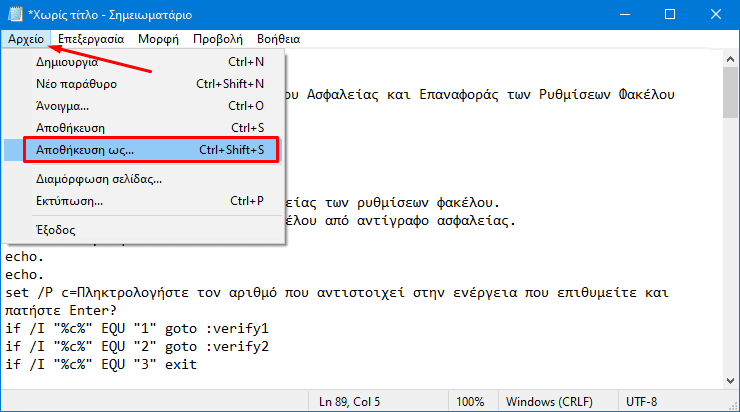Choose Εκτύπωση... menu entry

pos(143,201)
